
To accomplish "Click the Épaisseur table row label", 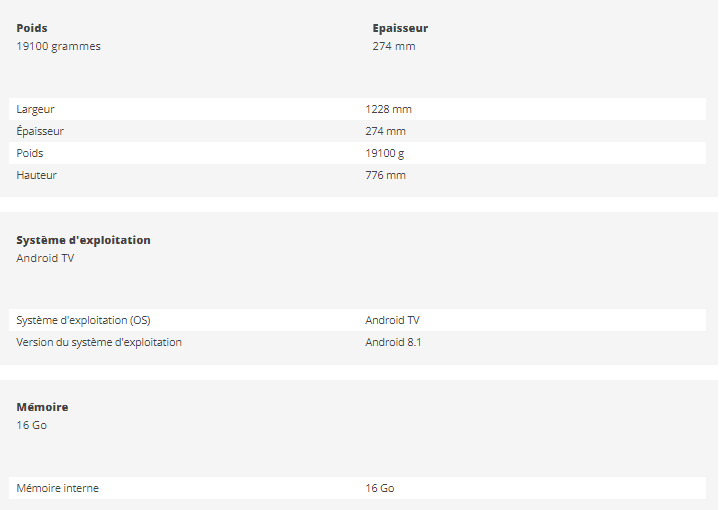I will point(40,131).
